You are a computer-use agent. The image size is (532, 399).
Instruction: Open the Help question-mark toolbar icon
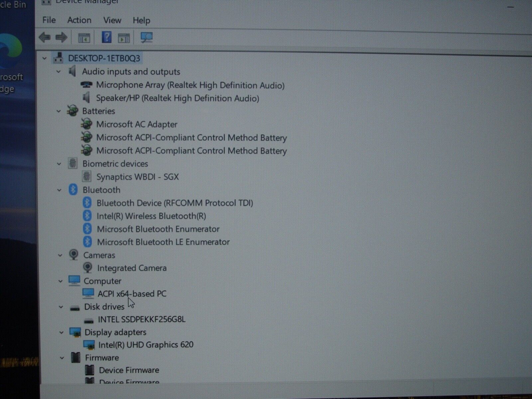tap(106, 37)
